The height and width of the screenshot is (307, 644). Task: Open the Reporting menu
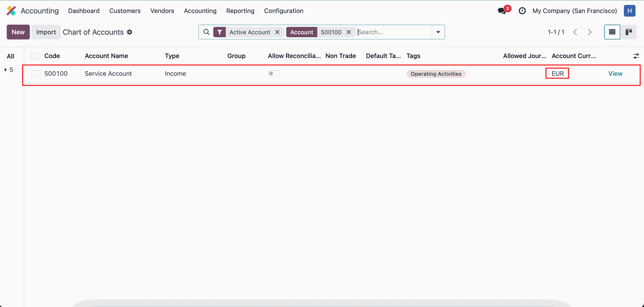pyautogui.click(x=240, y=11)
